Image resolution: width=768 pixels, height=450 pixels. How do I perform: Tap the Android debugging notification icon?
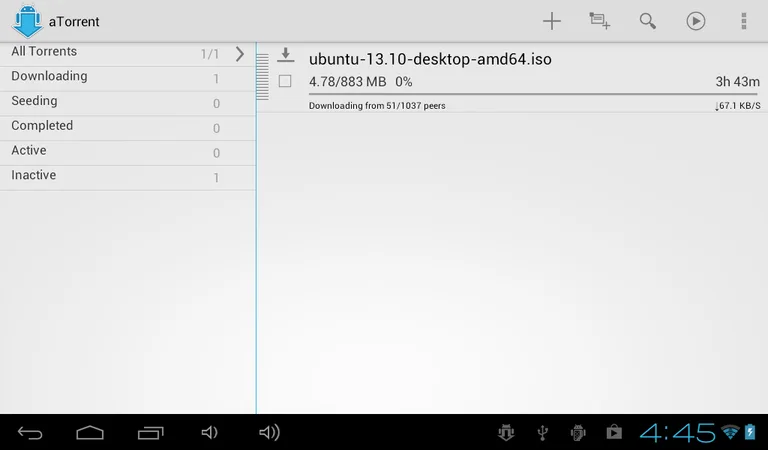[578, 432]
